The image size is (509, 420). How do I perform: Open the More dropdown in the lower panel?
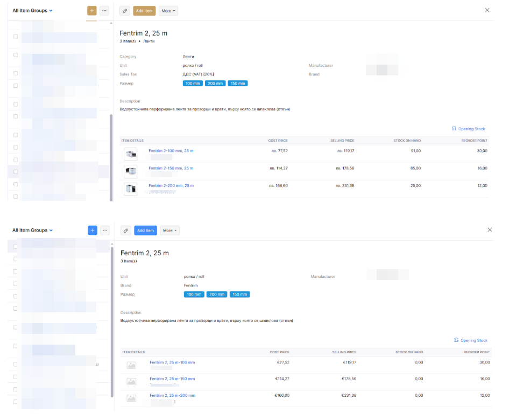point(169,230)
